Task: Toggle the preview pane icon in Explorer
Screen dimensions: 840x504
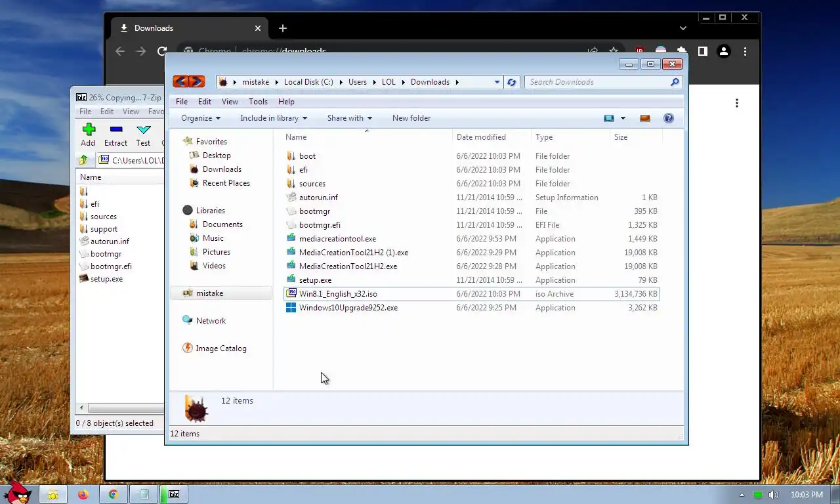Action: (645, 118)
